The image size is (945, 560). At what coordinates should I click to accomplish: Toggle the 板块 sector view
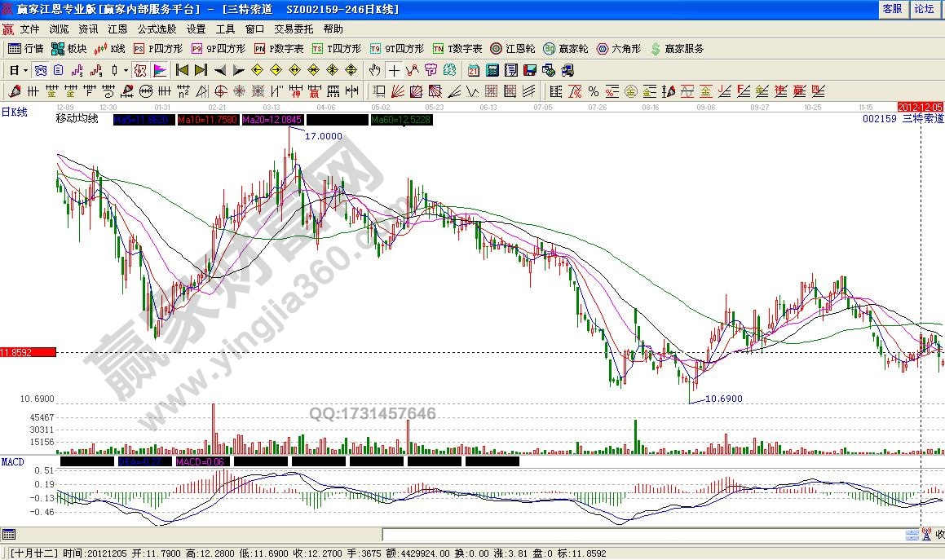68,49
